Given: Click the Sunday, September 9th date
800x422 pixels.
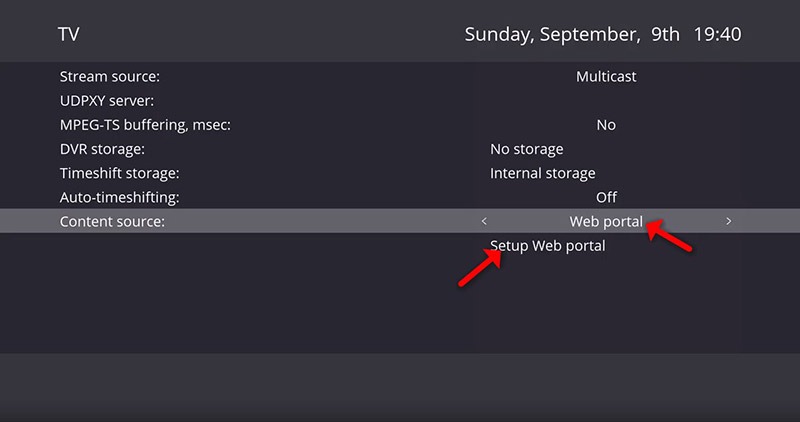Looking at the screenshot, I should coord(572,34).
